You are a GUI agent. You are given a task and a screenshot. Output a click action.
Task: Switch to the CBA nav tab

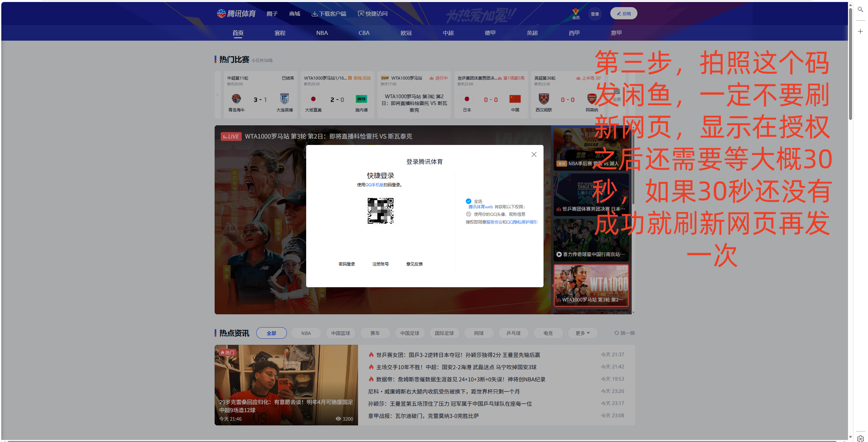pyautogui.click(x=364, y=33)
